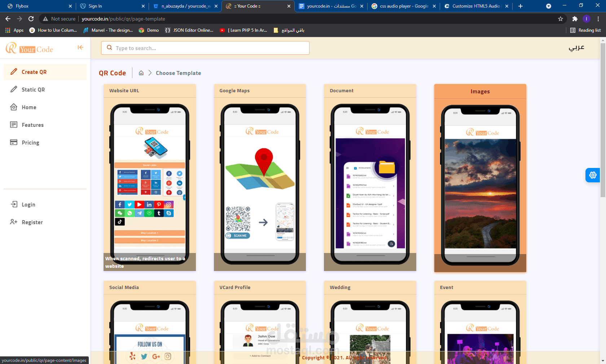Open the tab search dropdown arrow

click(549, 6)
